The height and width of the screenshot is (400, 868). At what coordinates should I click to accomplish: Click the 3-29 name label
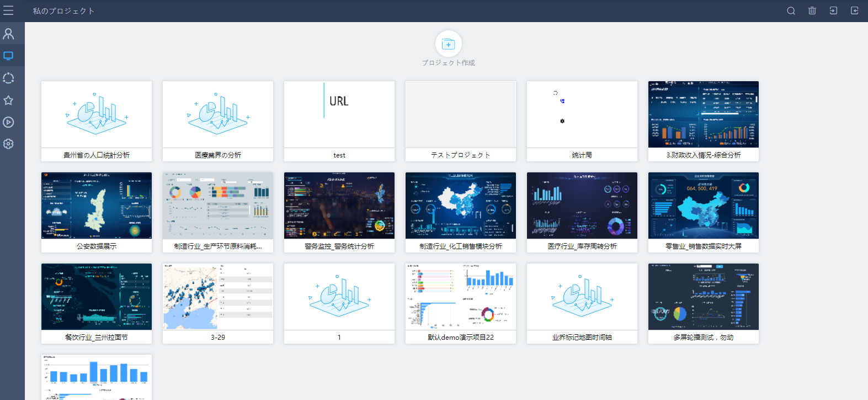218,338
